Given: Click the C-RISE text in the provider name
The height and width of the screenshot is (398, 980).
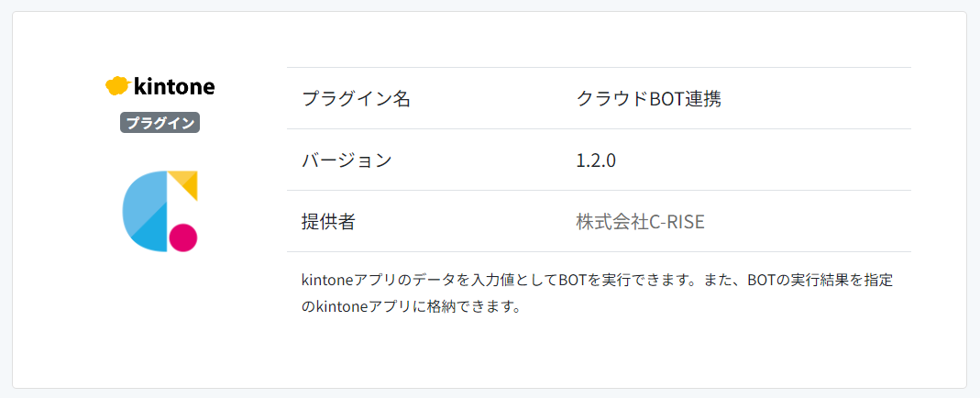Looking at the screenshot, I should pos(677,222).
